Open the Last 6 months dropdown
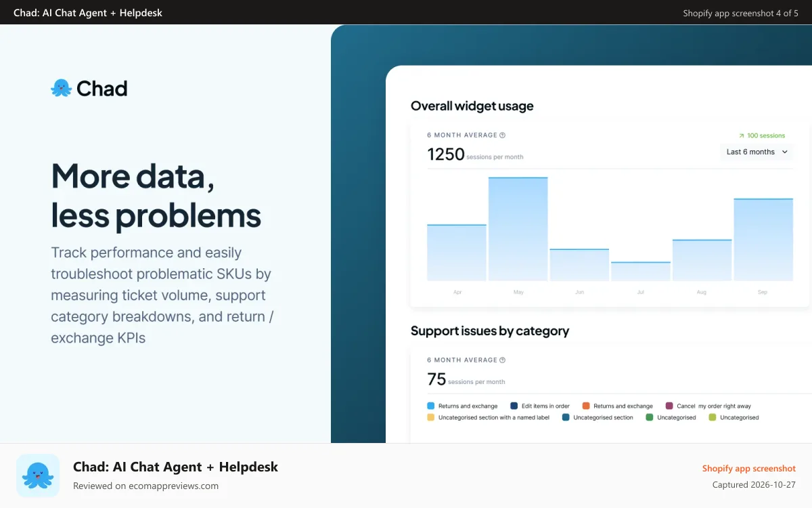 pos(757,152)
